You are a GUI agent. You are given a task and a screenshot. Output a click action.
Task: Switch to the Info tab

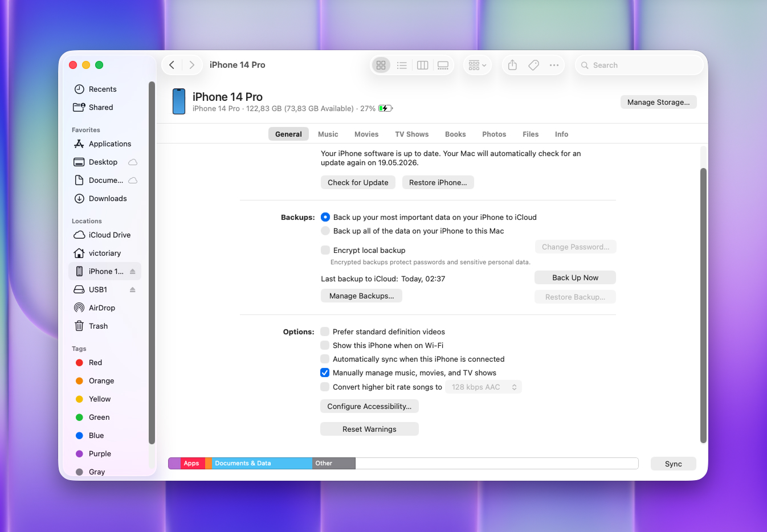pyautogui.click(x=562, y=134)
